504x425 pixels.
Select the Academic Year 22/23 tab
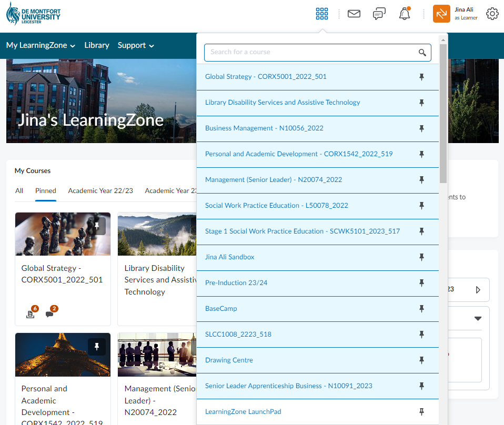(x=100, y=190)
